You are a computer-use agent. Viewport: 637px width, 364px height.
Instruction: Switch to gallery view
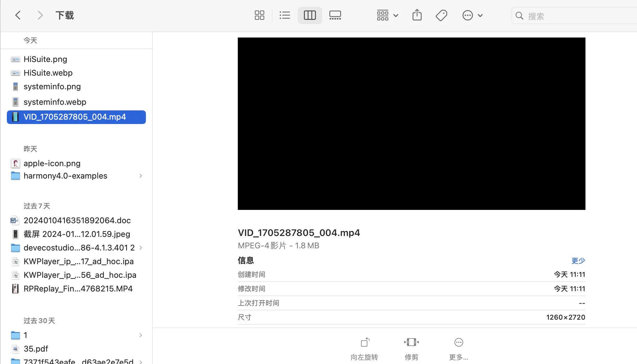pos(335,15)
